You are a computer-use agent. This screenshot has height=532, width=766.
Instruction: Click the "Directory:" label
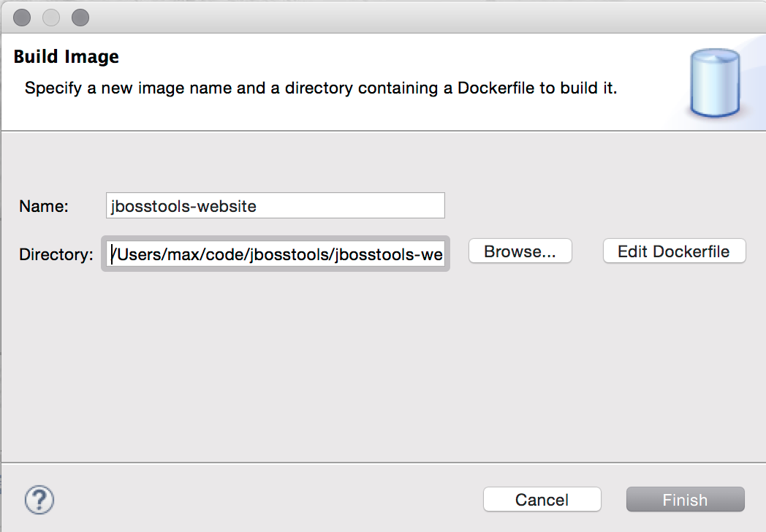56,254
